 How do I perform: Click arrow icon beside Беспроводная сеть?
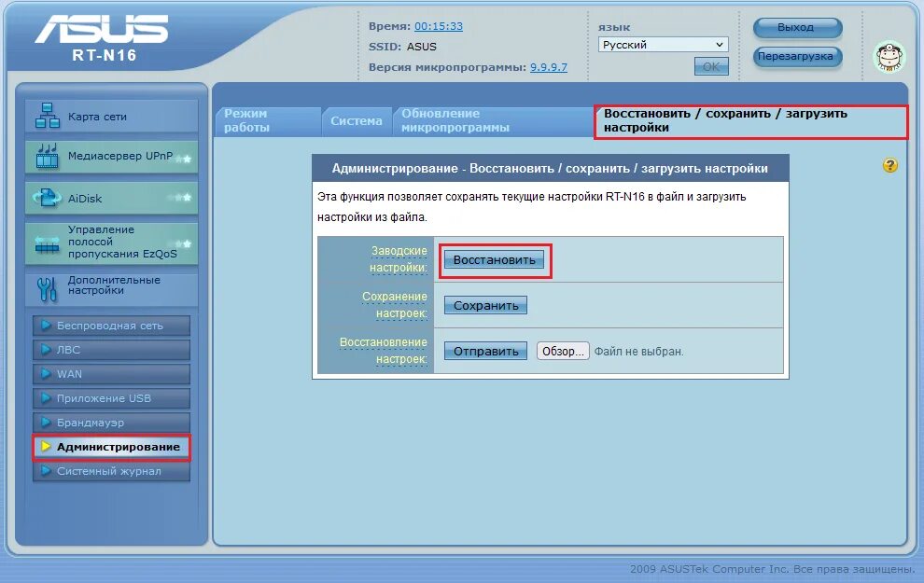(46, 325)
